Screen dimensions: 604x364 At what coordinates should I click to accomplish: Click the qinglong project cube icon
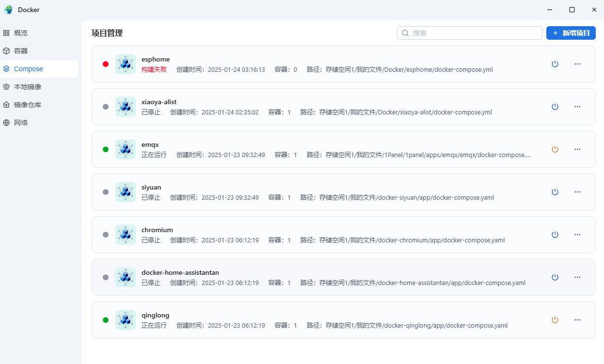coord(126,320)
